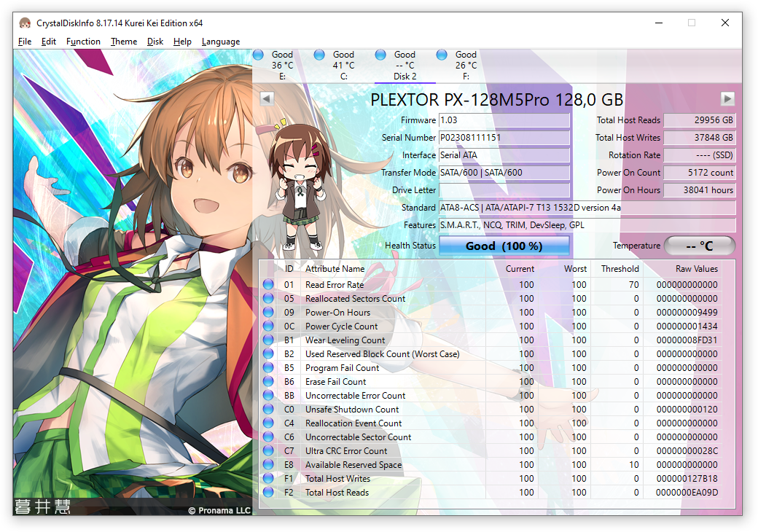Click the Raw Values column header

point(696,269)
